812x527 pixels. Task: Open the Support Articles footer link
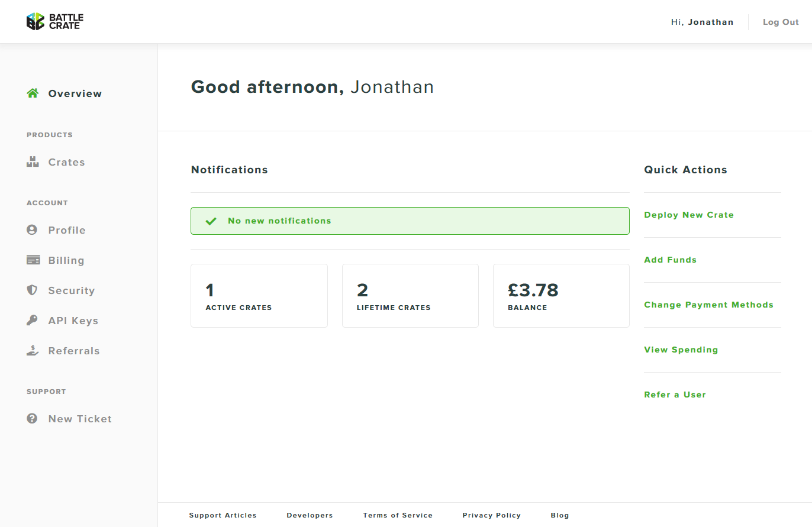click(x=223, y=515)
